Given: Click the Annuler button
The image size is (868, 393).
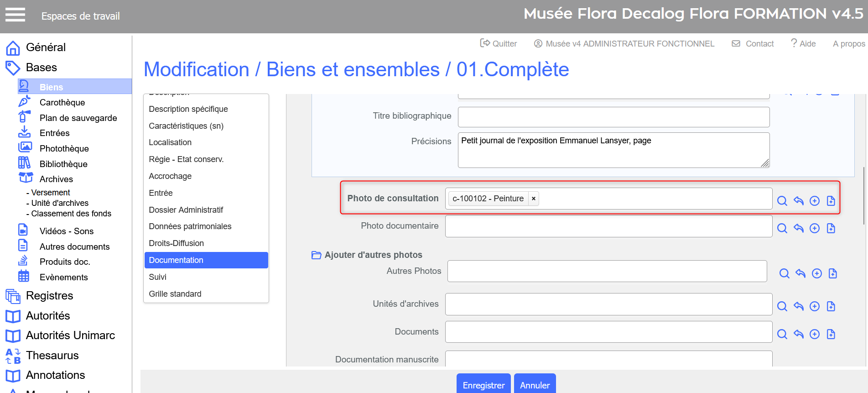Looking at the screenshot, I should coord(535,385).
